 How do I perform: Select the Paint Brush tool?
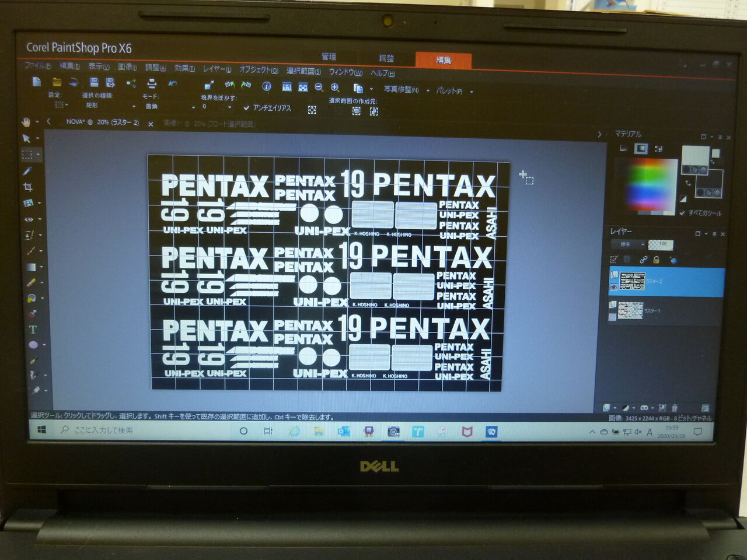click(30, 251)
